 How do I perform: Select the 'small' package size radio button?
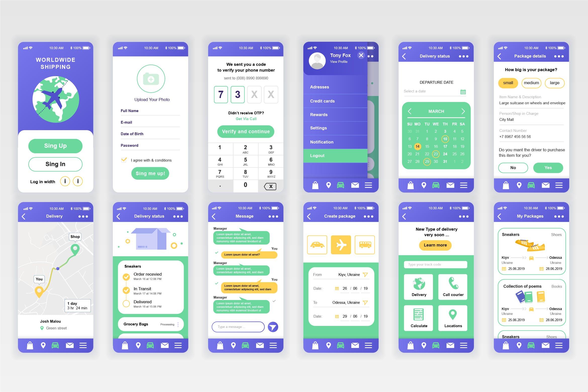click(508, 83)
